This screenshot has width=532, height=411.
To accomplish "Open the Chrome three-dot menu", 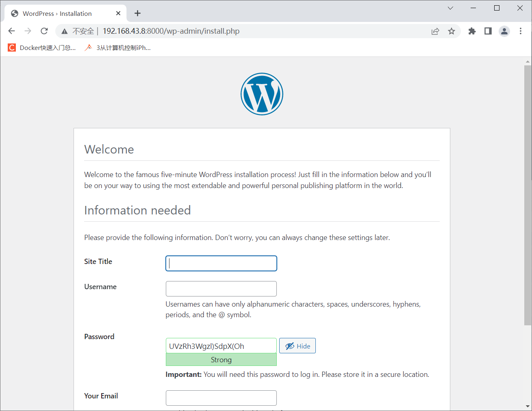I will click(521, 31).
